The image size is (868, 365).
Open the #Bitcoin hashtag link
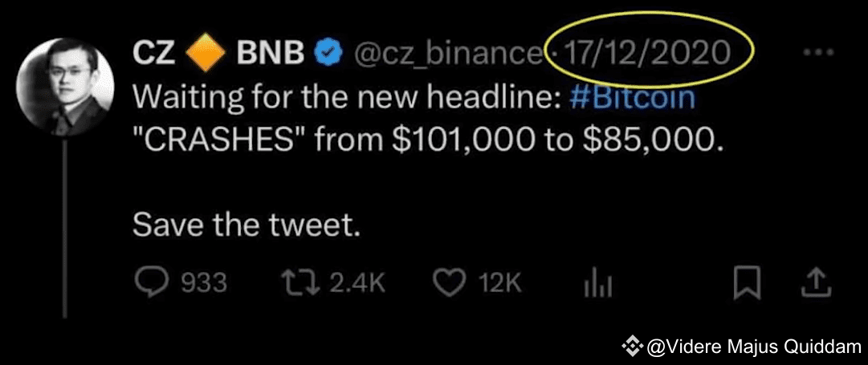pos(630,99)
